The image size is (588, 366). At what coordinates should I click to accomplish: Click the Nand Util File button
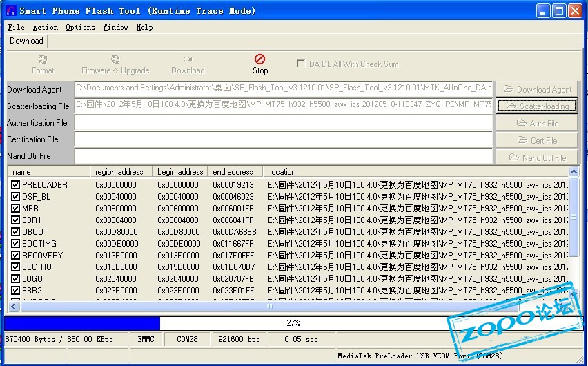tap(537, 157)
